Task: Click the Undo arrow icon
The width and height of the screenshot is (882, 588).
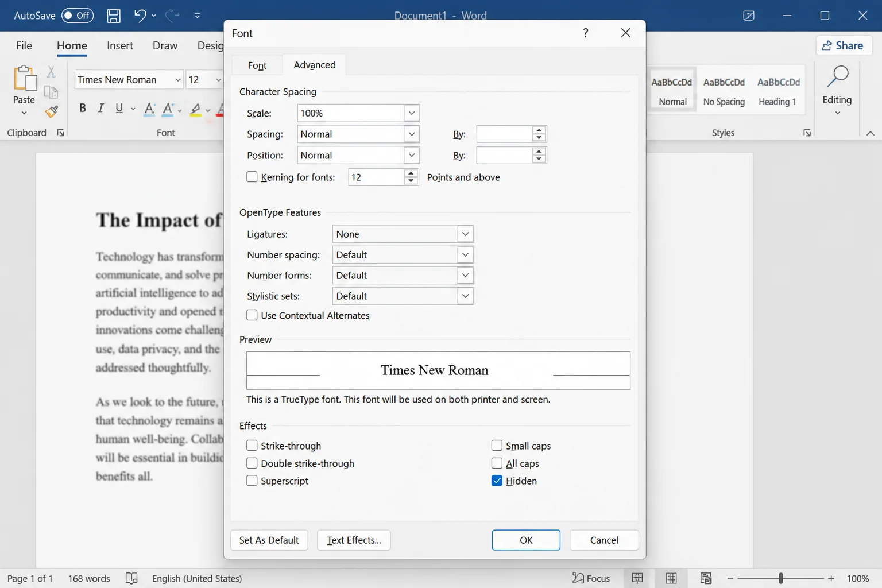Action: [x=140, y=16]
